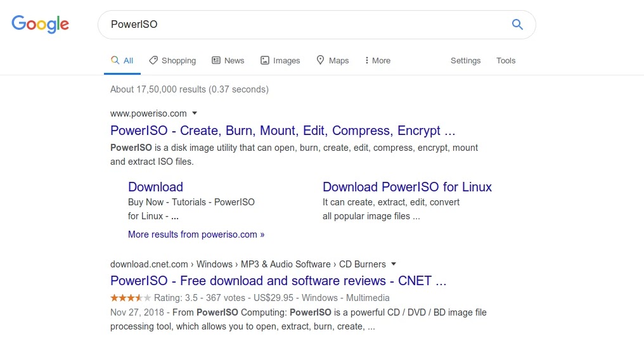Open the Download sitelink

tap(155, 187)
